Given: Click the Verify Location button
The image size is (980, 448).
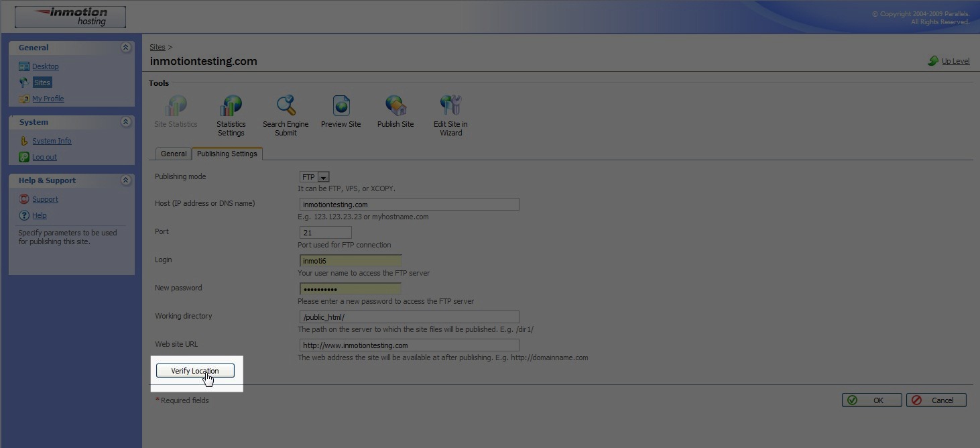Looking at the screenshot, I should pyautogui.click(x=195, y=371).
